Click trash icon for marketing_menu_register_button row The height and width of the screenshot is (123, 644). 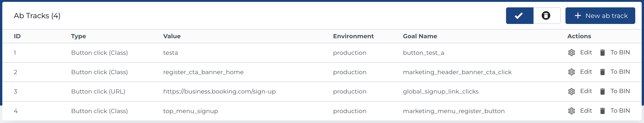[x=602, y=111]
